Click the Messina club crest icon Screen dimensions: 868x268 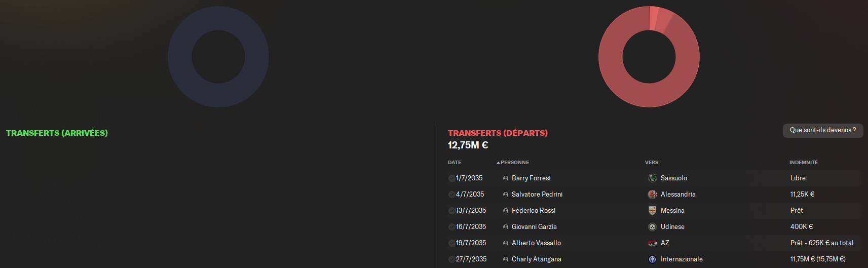pyautogui.click(x=652, y=210)
